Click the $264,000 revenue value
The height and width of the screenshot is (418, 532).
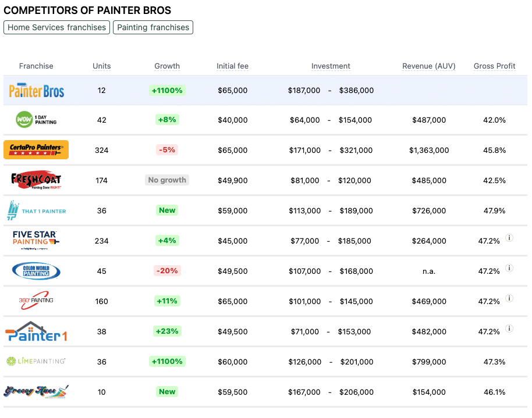click(x=429, y=241)
